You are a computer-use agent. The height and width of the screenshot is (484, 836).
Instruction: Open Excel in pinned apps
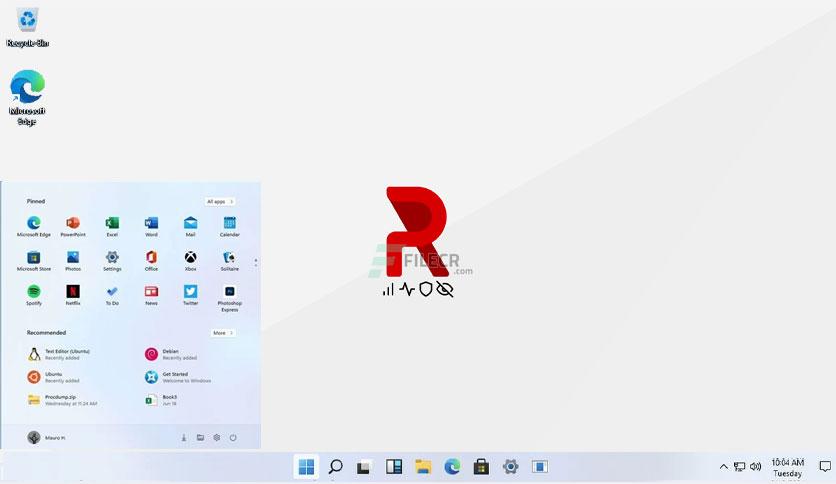[x=112, y=226]
